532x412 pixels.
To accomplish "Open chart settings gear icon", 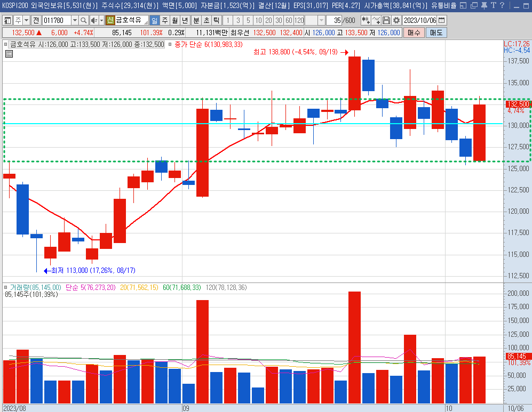I will (396, 20).
